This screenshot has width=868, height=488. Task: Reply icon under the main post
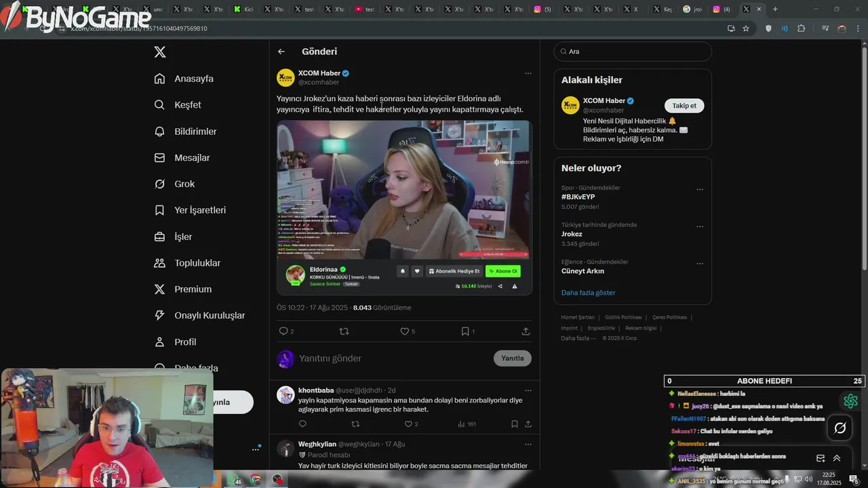(283, 331)
